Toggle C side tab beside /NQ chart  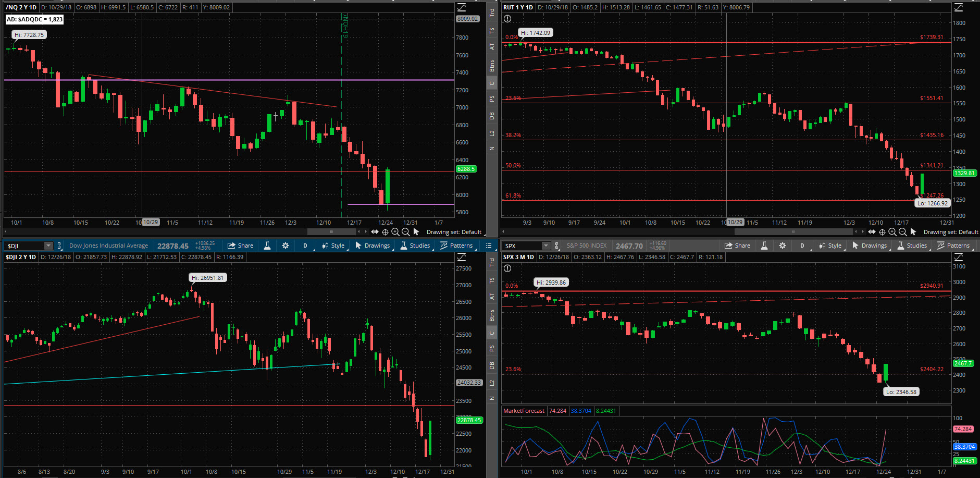(x=492, y=83)
